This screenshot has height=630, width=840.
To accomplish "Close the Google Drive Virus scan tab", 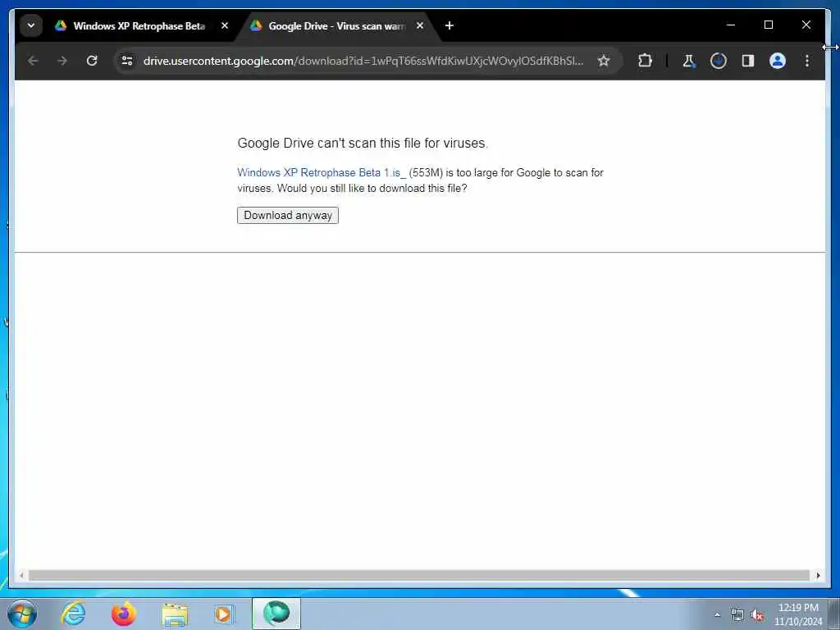I will pos(420,25).
